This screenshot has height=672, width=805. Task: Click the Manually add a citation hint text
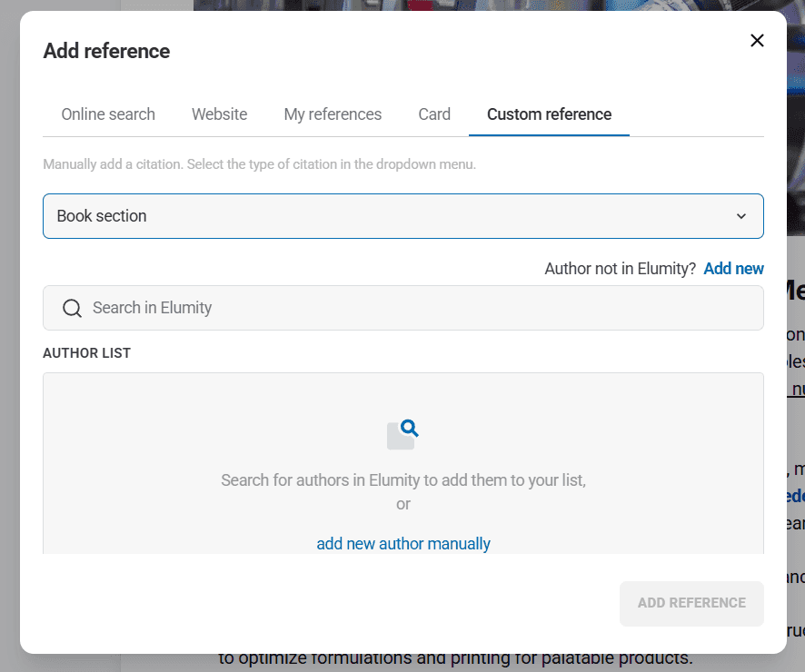coord(259,164)
